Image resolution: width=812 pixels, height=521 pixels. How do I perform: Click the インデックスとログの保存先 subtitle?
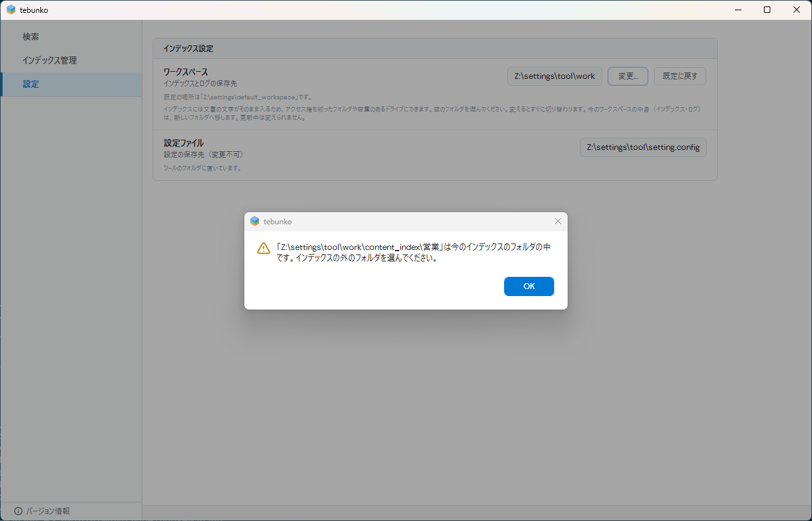[200, 83]
